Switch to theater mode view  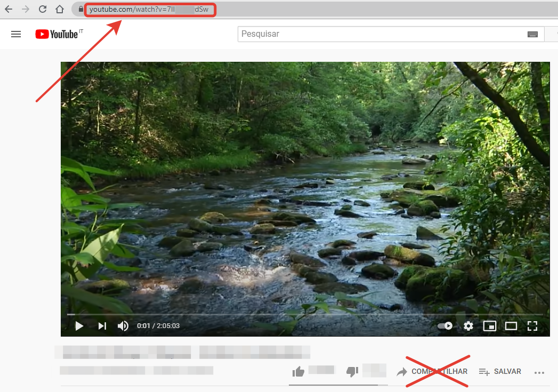click(511, 326)
